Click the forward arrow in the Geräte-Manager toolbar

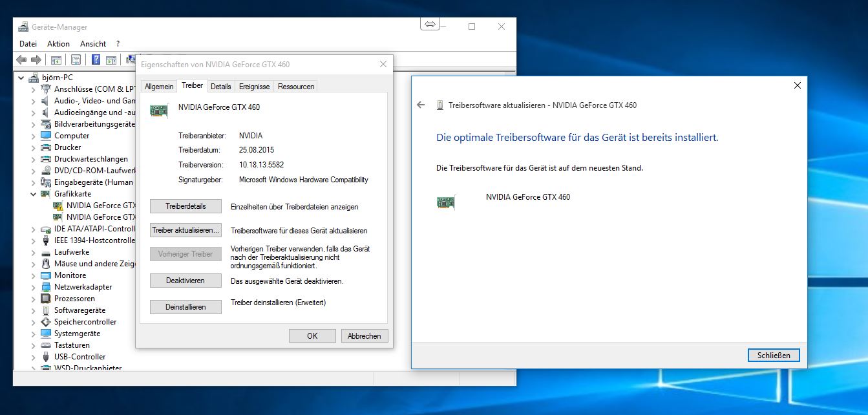[x=36, y=60]
